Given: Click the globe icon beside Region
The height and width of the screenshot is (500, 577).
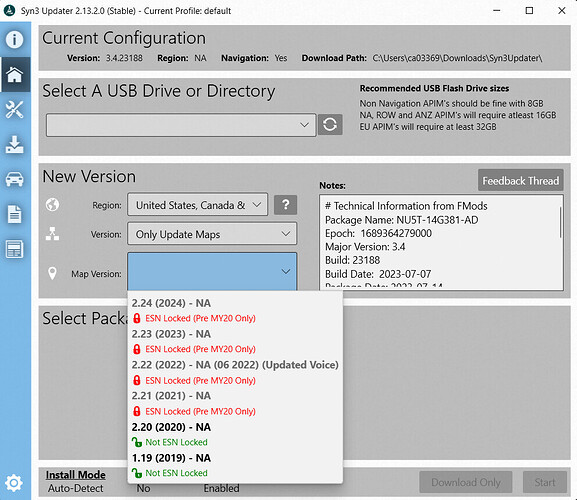Looking at the screenshot, I should (52, 204).
